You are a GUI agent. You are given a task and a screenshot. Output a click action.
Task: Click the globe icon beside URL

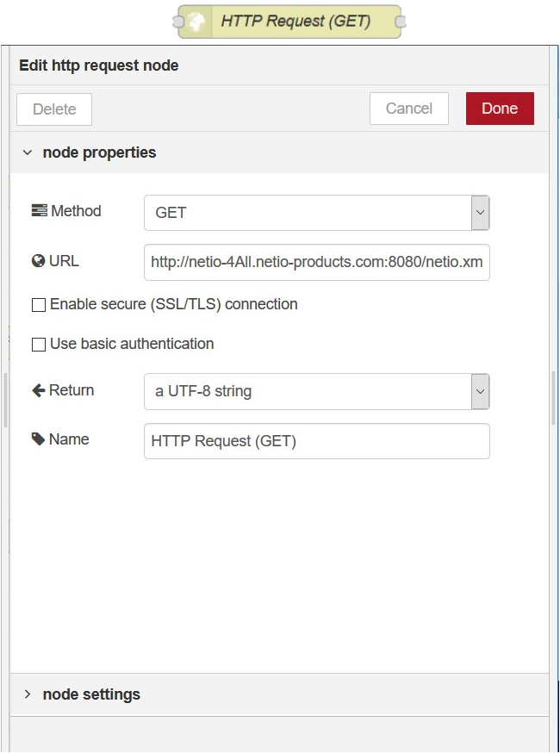38,261
